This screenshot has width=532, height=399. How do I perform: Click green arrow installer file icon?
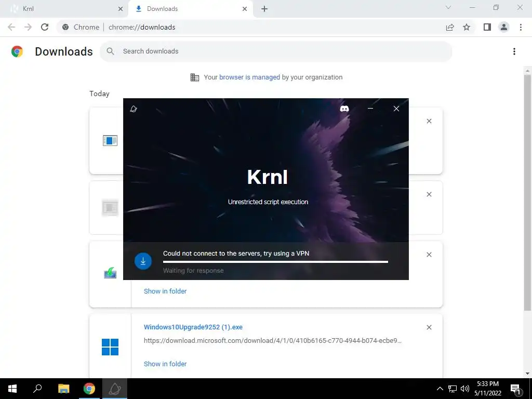(110, 273)
